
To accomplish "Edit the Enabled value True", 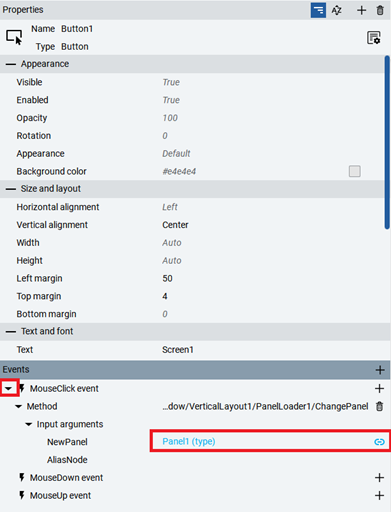I will coord(171,100).
